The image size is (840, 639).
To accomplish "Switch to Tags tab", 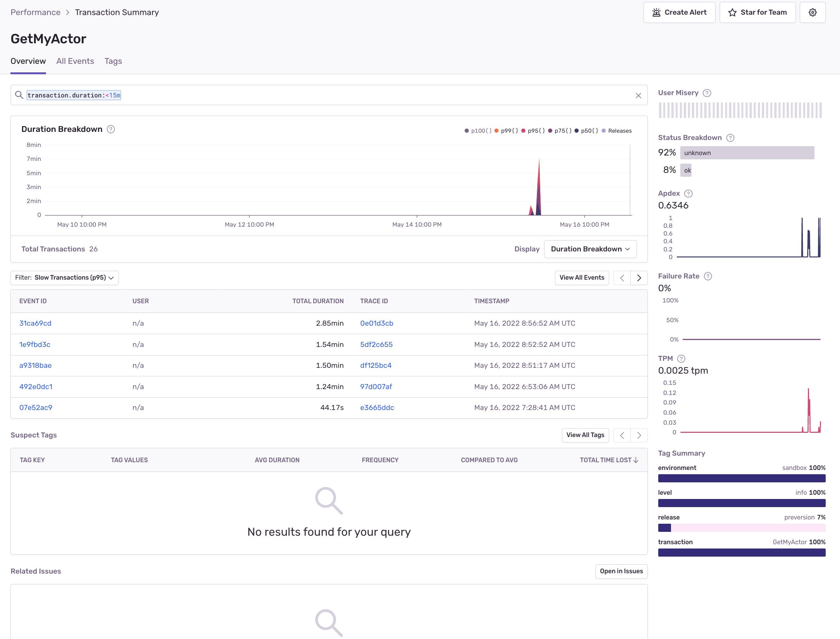I will point(113,61).
